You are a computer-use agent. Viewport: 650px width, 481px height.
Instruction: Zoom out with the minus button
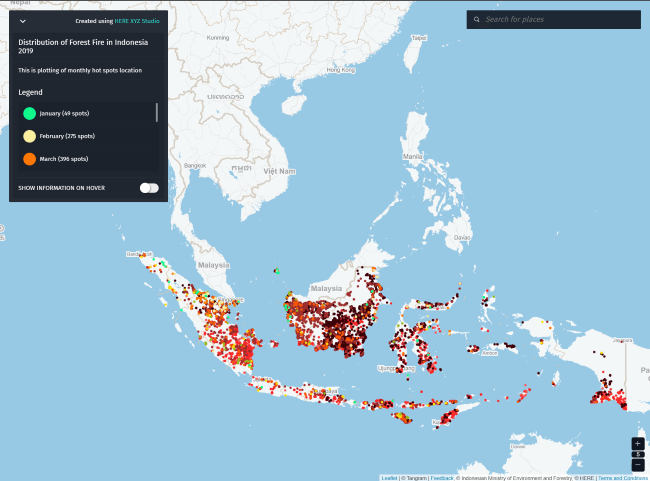point(638,464)
